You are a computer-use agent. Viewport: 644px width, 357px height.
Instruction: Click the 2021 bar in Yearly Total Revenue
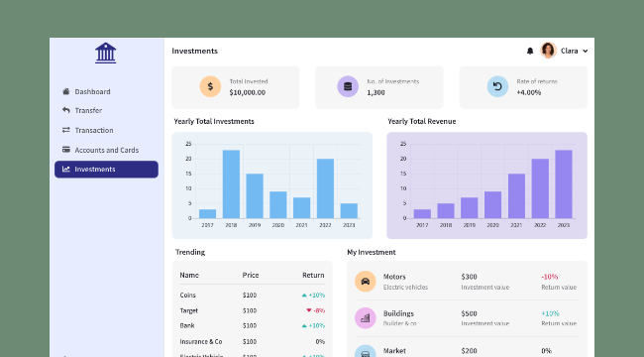tap(516, 195)
